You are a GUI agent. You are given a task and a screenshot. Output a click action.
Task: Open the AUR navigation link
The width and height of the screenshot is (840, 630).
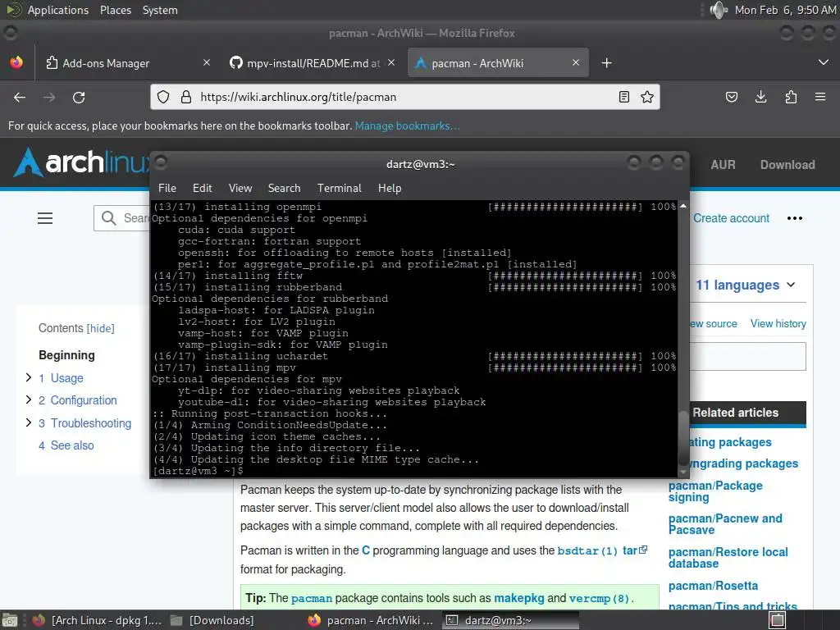click(x=723, y=164)
